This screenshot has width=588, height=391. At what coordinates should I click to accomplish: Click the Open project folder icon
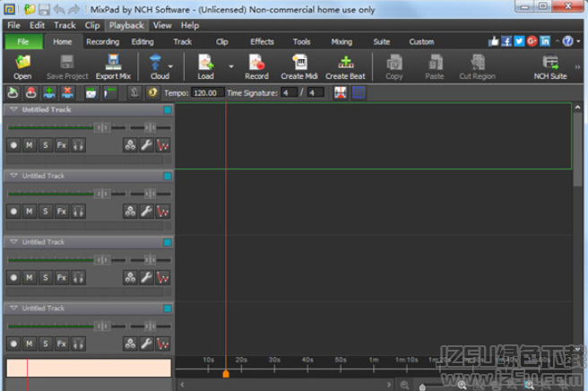22,62
